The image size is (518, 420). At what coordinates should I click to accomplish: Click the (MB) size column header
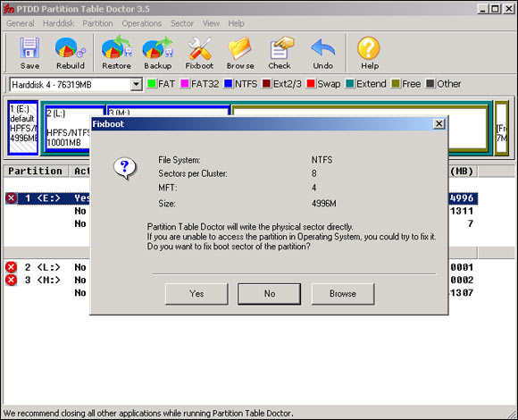(x=463, y=171)
